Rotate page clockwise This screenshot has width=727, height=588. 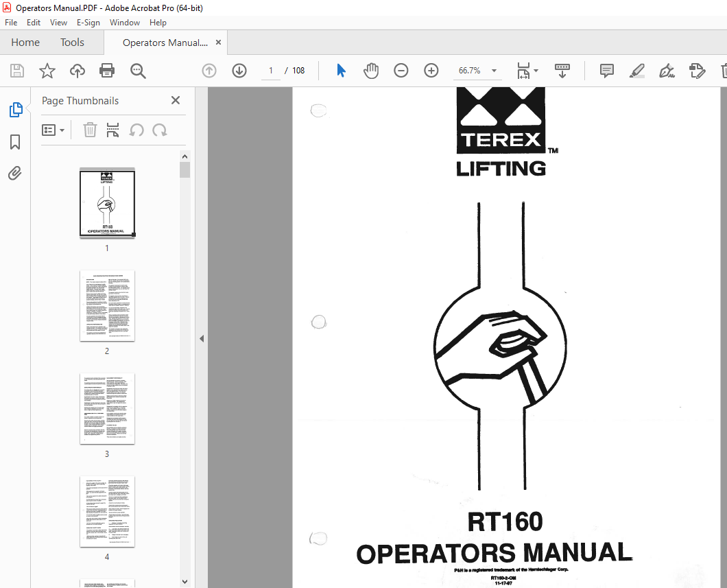(x=160, y=130)
